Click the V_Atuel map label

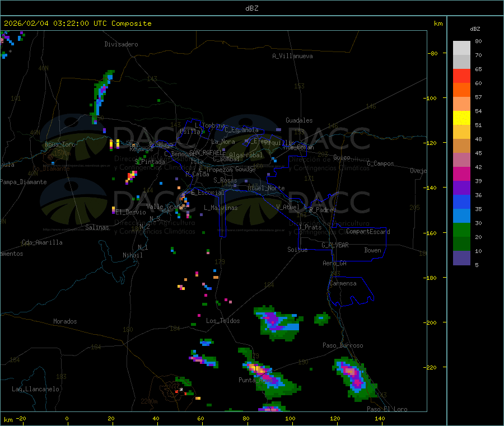click(x=288, y=207)
